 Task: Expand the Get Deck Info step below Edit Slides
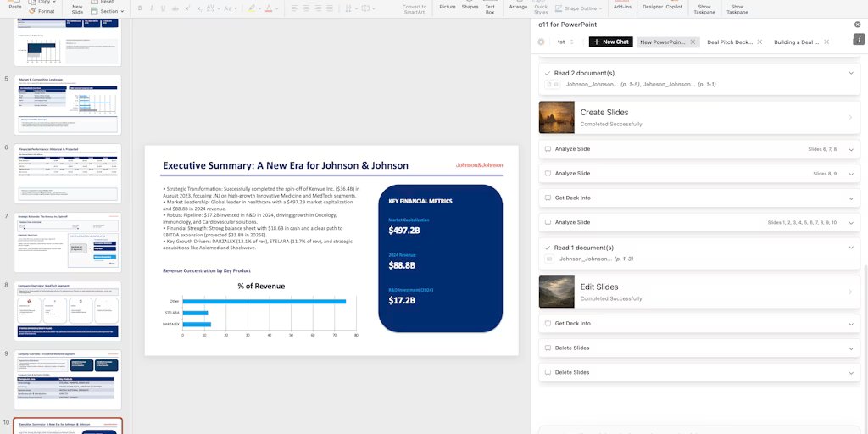click(851, 324)
